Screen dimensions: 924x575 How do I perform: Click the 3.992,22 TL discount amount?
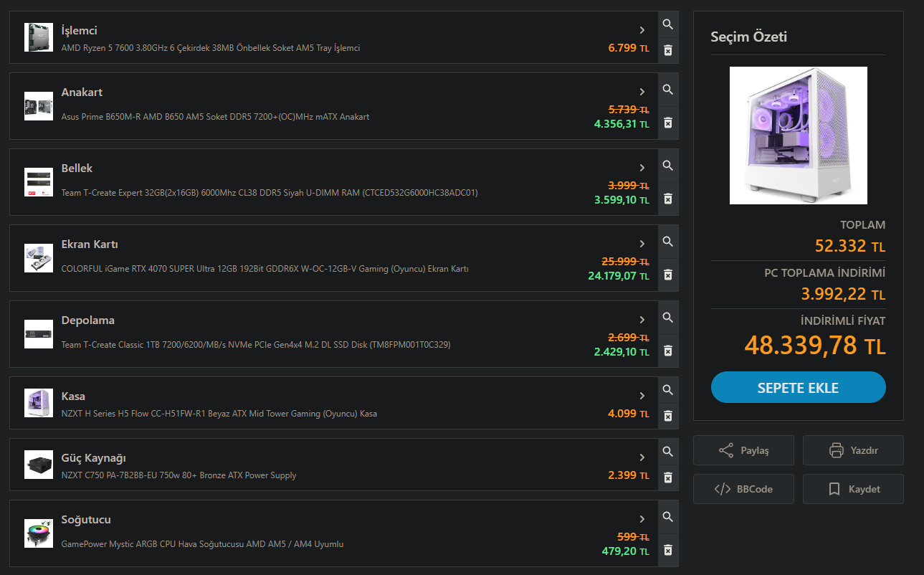pos(844,294)
